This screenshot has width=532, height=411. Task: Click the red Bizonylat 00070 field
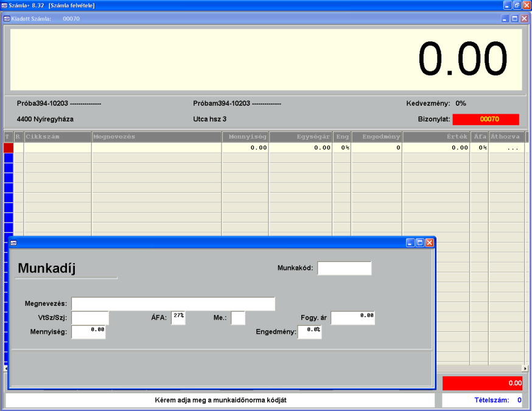pyautogui.click(x=486, y=119)
